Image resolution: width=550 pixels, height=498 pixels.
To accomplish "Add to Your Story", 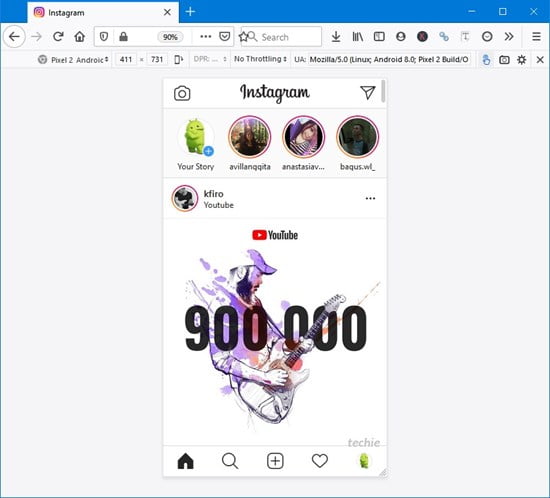I will pyautogui.click(x=196, y=144).
